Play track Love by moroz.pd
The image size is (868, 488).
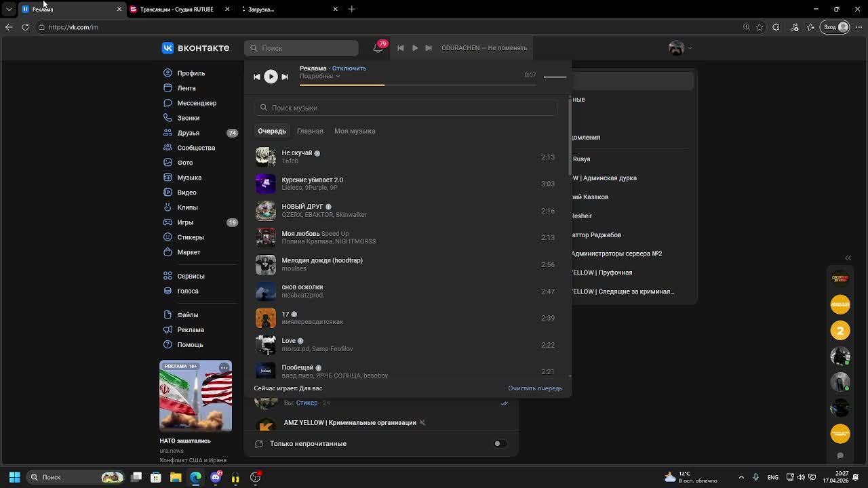coord(406,345)
